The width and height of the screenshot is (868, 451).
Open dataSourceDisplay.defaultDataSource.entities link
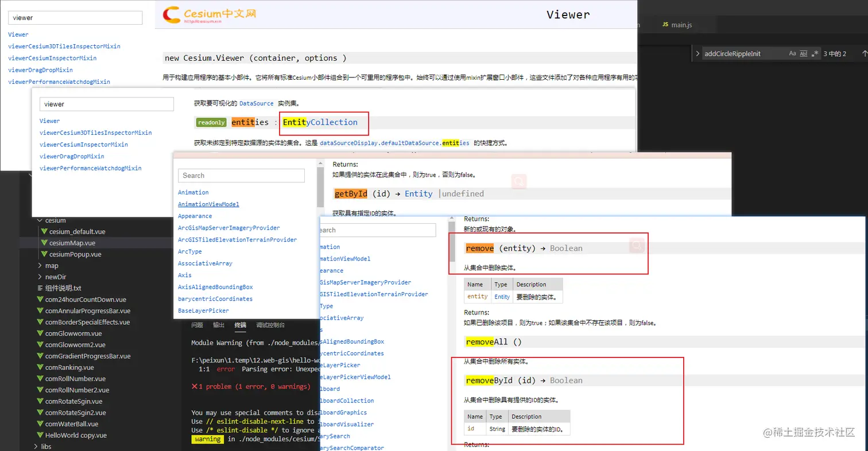(x=394, y=143)
